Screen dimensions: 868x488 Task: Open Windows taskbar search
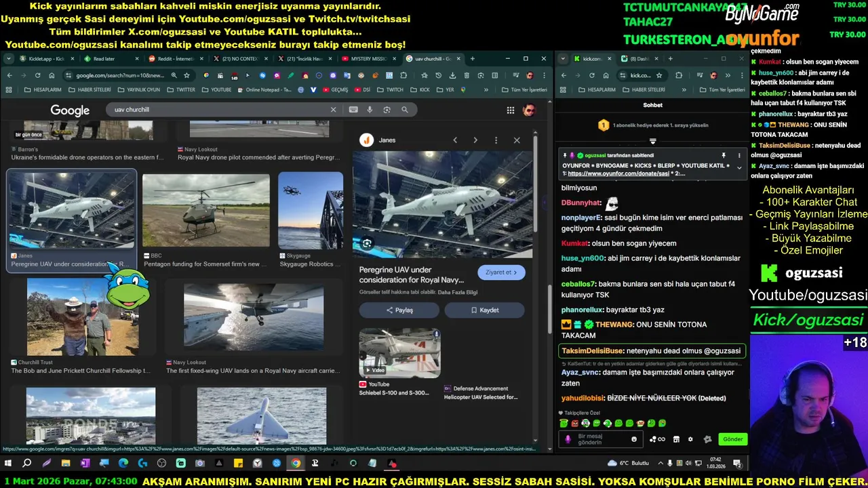[x=27, y=464]
